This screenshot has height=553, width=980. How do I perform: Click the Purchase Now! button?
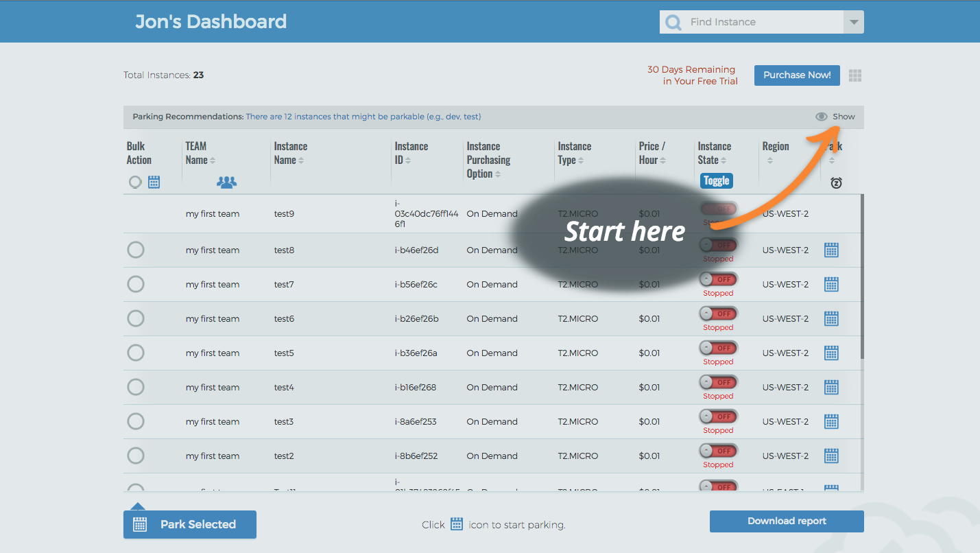(797, 75)
